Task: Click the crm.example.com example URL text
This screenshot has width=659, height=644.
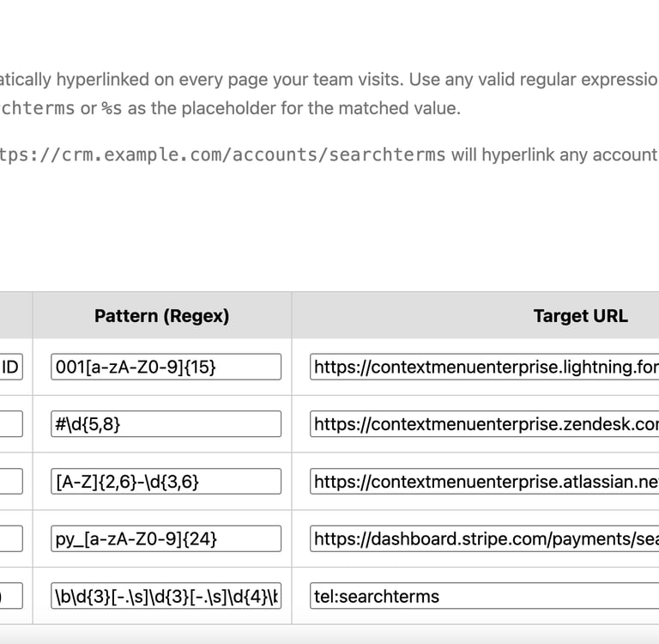Action: [223, 155]
